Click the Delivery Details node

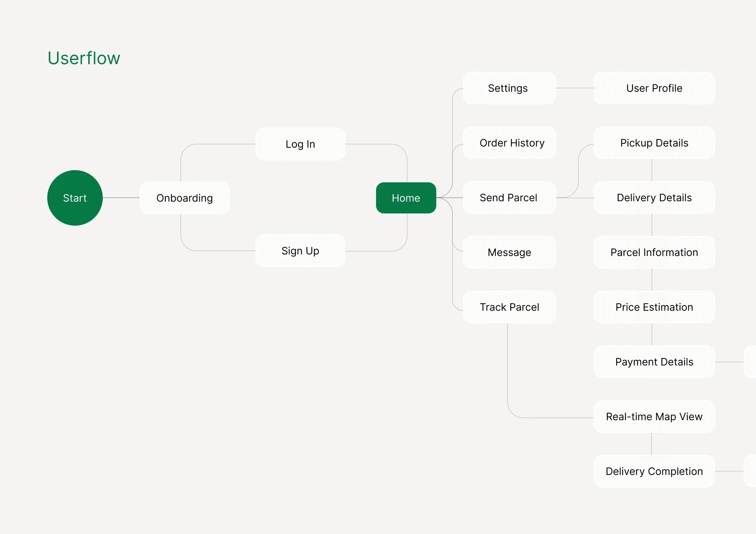(654, 198)
